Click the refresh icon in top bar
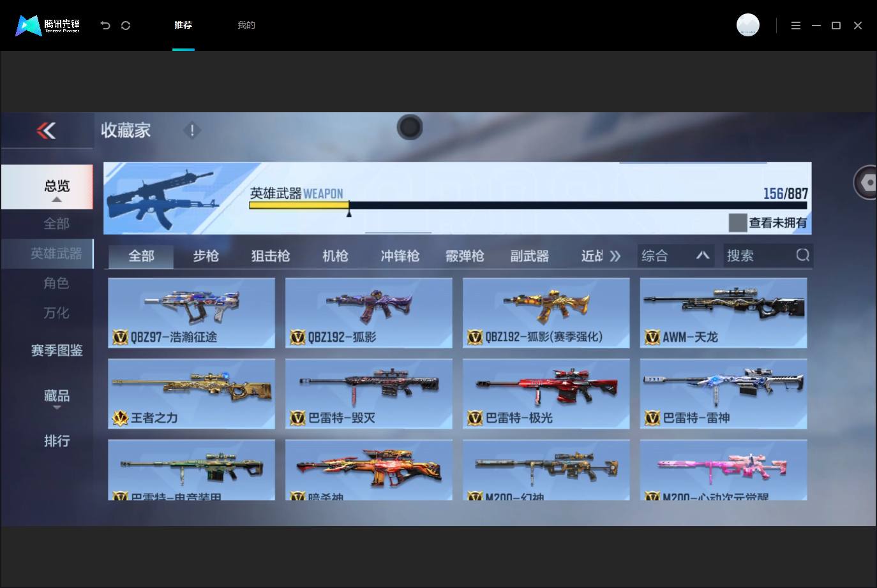 (x=126, y=26)
